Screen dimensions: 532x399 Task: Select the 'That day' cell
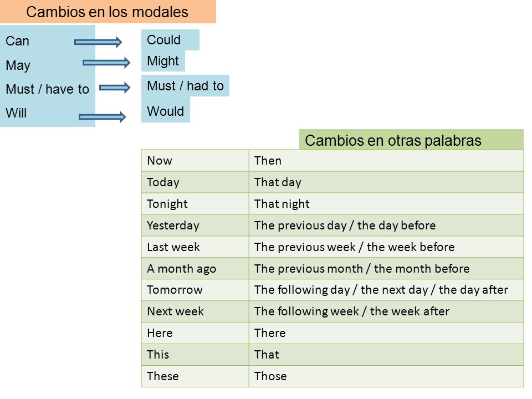click(x=386, y=182)
